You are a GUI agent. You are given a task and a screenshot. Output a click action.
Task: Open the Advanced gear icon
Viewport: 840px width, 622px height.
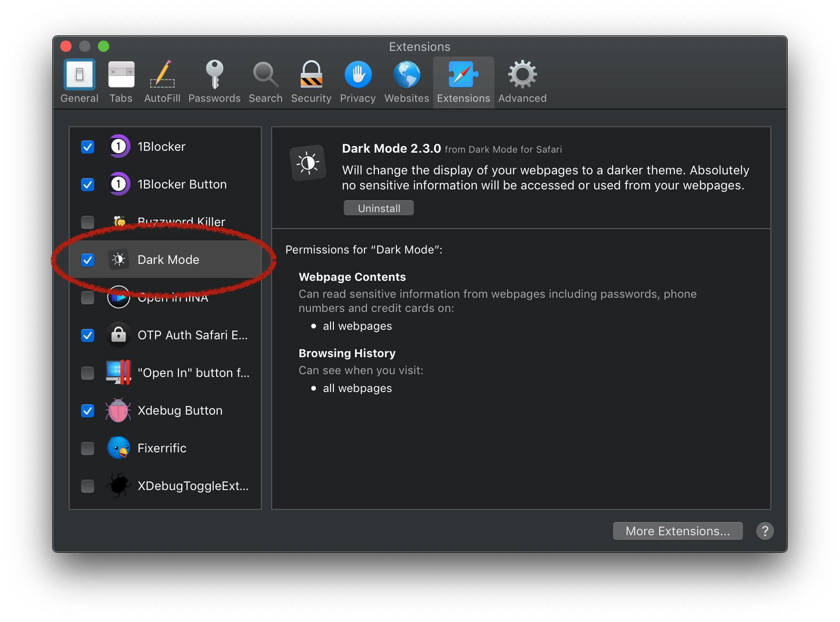point(522,74)
